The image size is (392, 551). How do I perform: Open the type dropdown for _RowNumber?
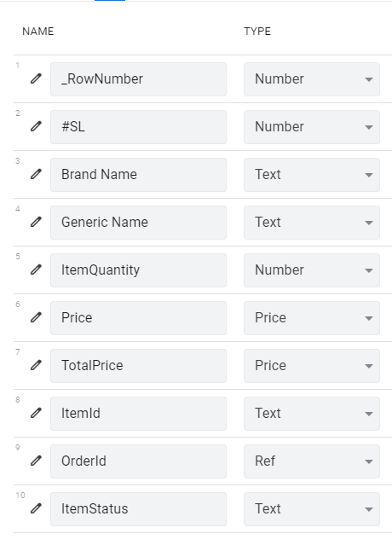[x=312, y=79]
